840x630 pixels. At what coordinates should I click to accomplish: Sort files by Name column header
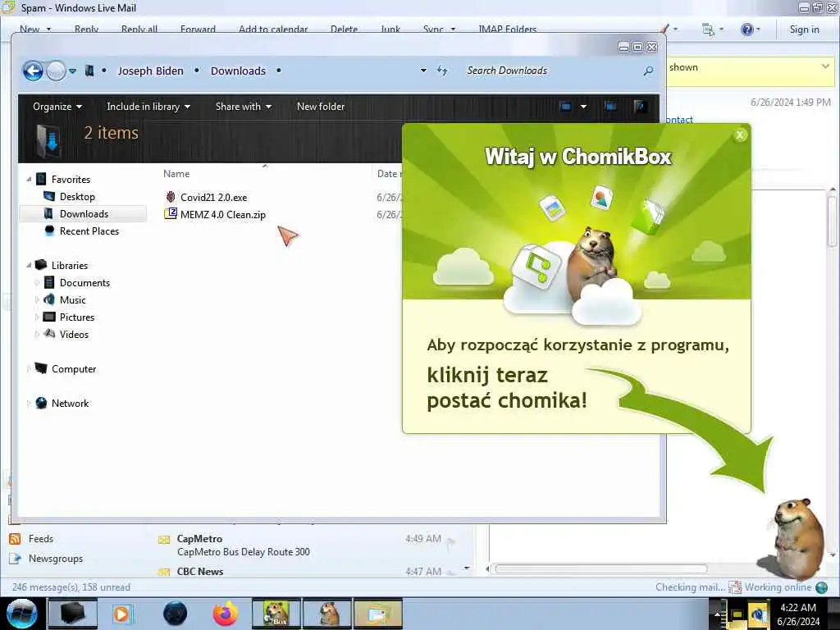pos(176,174)
